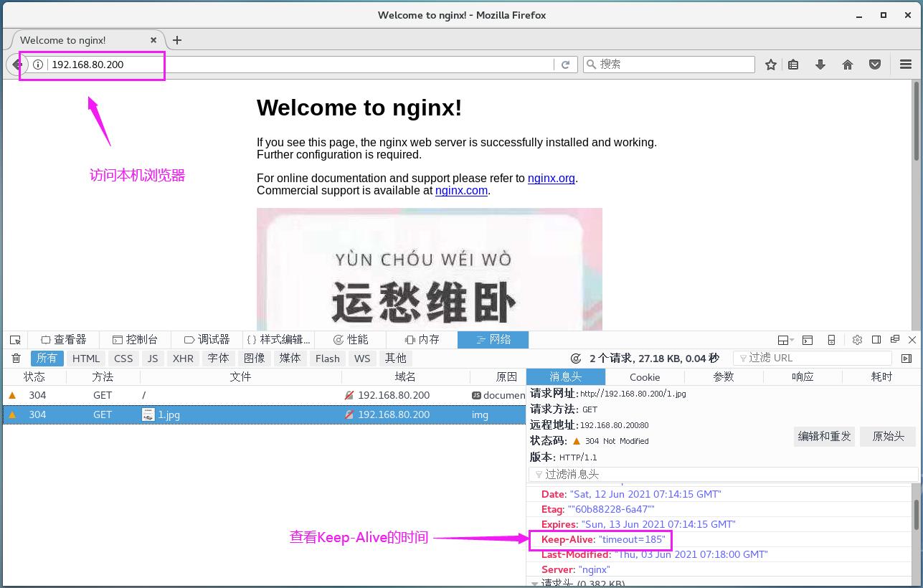Toggle the HTML request filter
This screenshot has width=923, height=588.
86,358
